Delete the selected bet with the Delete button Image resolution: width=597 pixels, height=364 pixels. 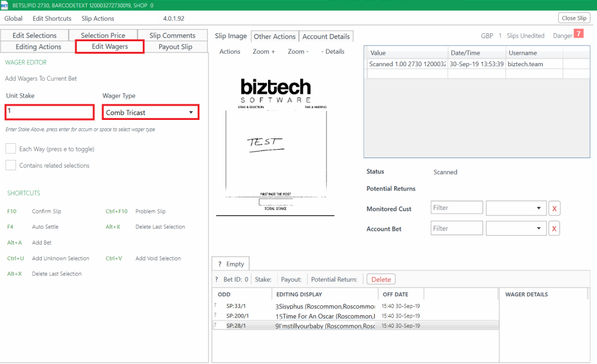381,279
